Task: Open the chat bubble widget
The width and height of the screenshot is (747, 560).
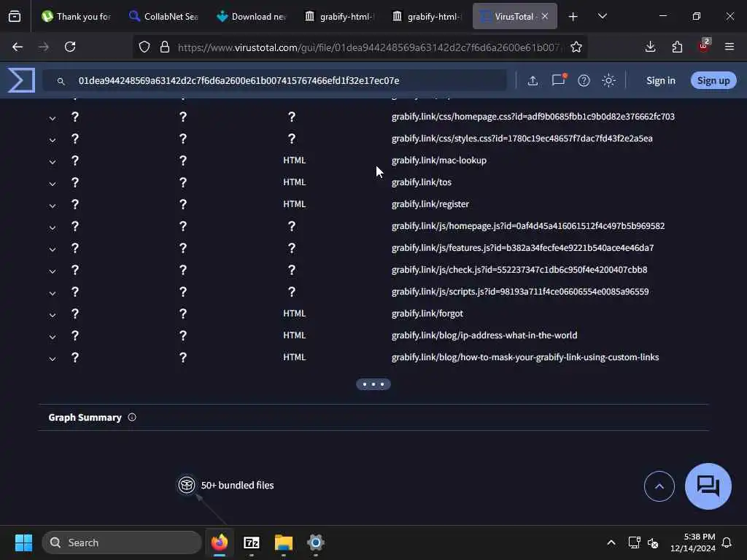Action: (x=708, y=486)
